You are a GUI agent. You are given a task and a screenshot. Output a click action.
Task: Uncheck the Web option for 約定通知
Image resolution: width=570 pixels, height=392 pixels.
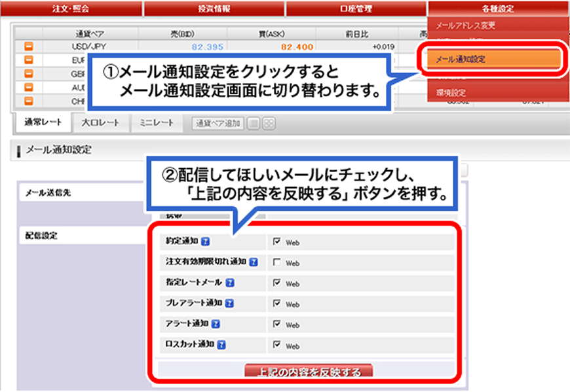point(276,240)
